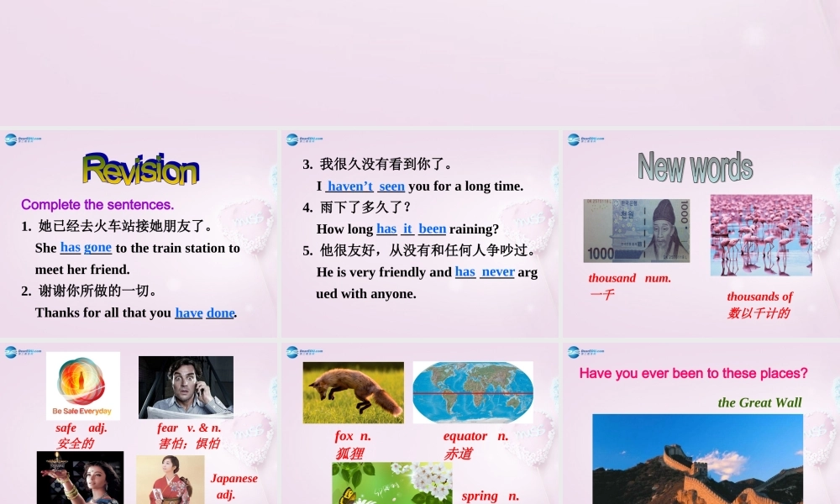Click the underlined word 'never' in sentence 5
The width and height of the screenshot is (840, 504).
coord(497,271)
